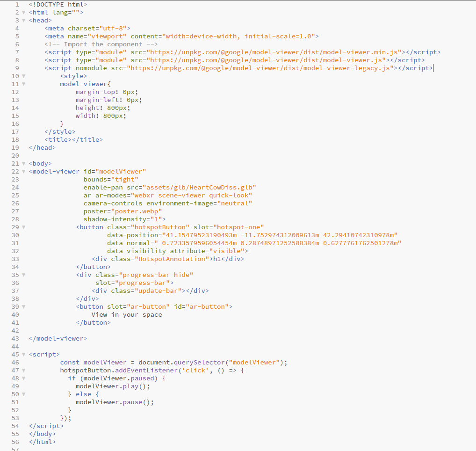Click the "modelViewer" id value on line 22
The width and height of the screenshot is (476, 451).
tap(121, 172)
